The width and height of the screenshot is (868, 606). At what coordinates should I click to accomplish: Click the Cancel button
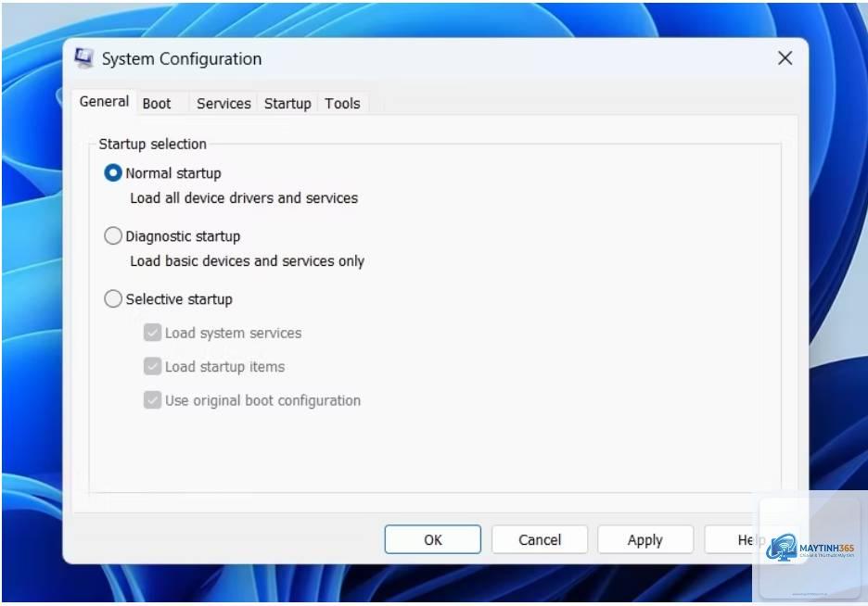click(x=540, y=539)
